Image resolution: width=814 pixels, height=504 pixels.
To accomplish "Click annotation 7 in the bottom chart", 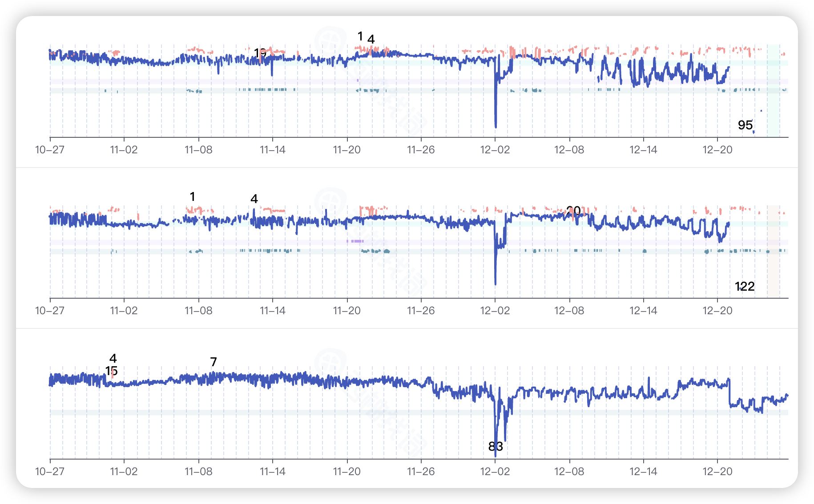I will 214,362.
